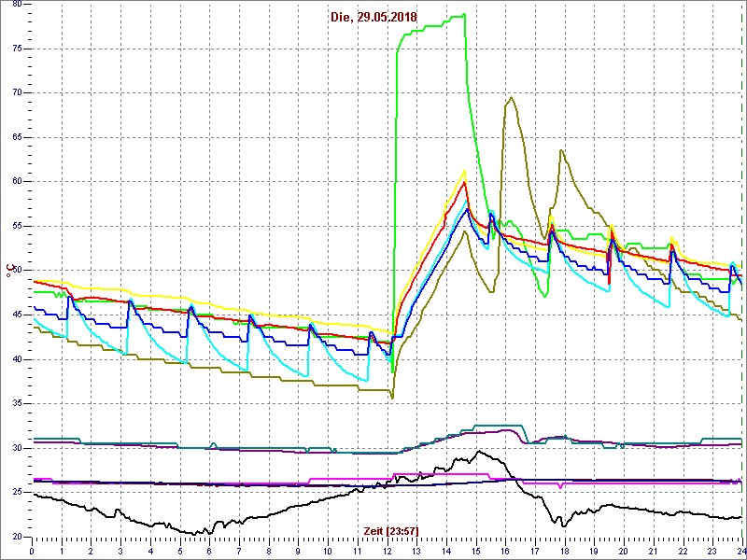Click hour '21' on the time axis
Screen dimensions: 747x560
pyautogui.click(x=653, y=551)
